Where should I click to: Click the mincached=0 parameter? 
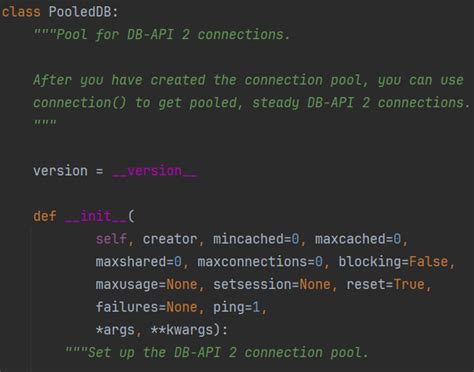click(x=256, y=239)
